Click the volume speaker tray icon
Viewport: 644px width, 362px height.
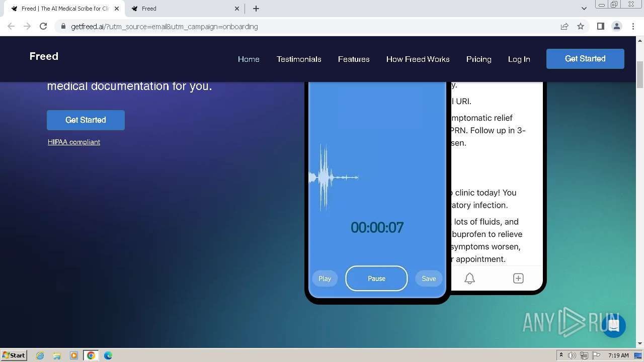pyautogui.click(x=572, y=355)
